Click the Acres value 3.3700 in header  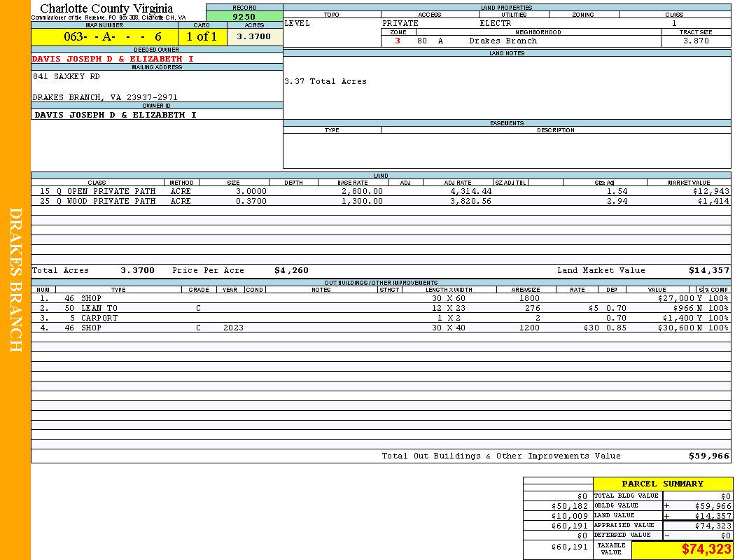pos(254,36)
